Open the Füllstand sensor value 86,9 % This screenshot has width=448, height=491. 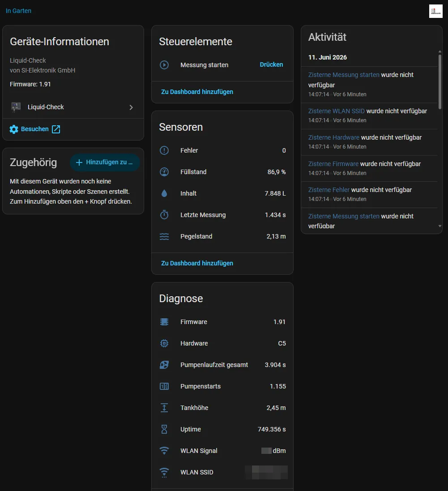point(277,172)
